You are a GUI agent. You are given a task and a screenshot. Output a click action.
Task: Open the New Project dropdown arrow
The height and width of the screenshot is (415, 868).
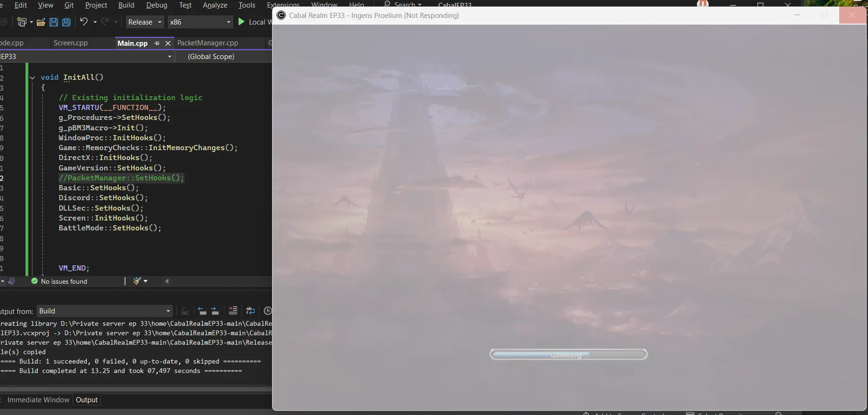pyautogui.click(x=31, y=22)
